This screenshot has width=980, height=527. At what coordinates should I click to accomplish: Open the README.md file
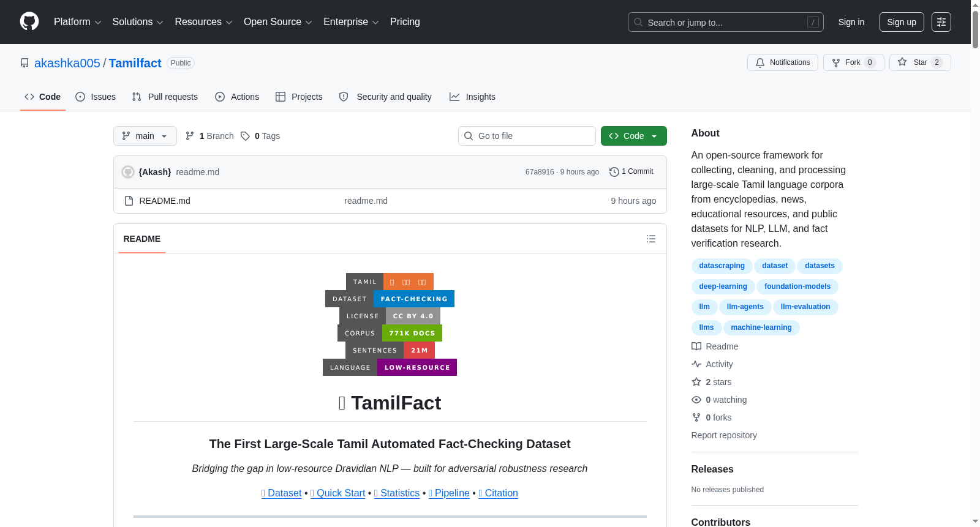point(165,201)
